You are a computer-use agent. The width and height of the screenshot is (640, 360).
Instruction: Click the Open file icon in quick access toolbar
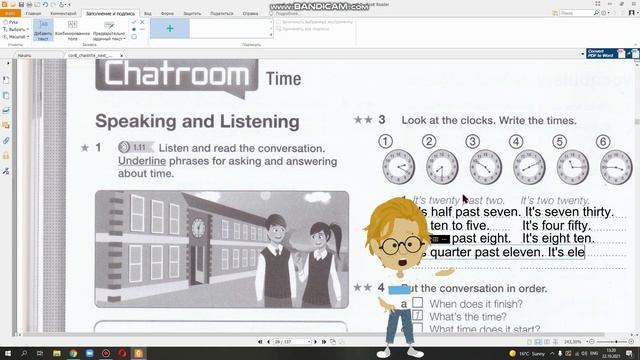13,4
